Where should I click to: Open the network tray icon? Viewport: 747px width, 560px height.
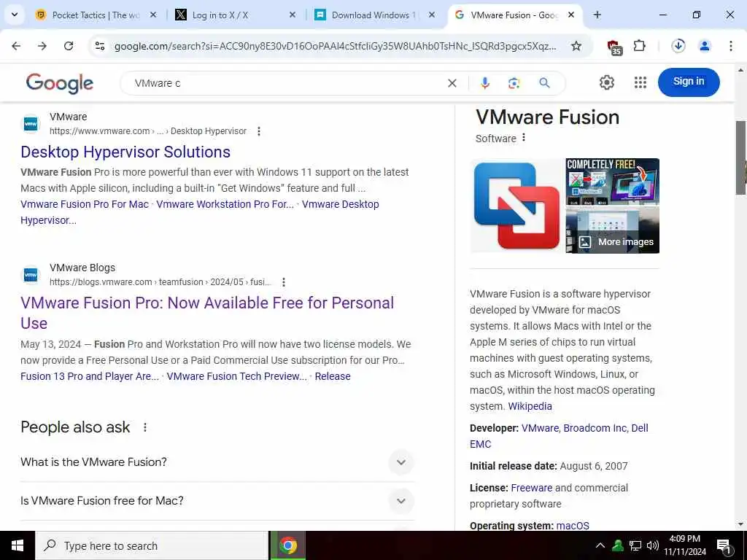click(635, 545)
